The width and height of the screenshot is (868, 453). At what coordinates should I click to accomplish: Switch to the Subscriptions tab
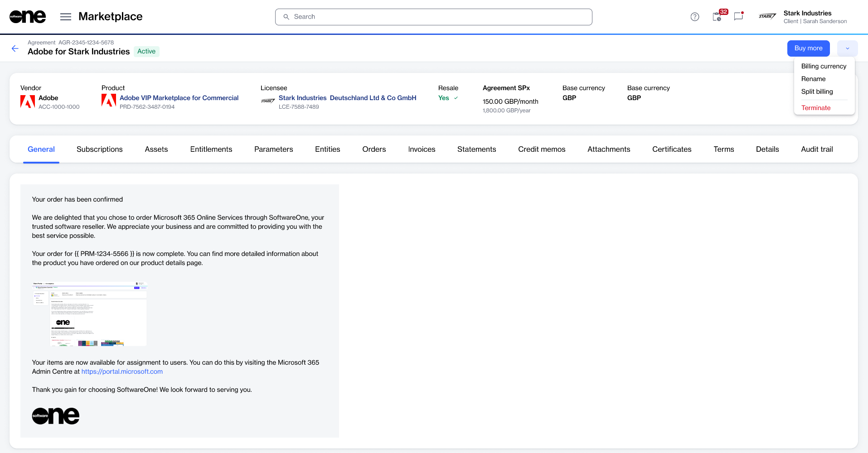point(99,149)
